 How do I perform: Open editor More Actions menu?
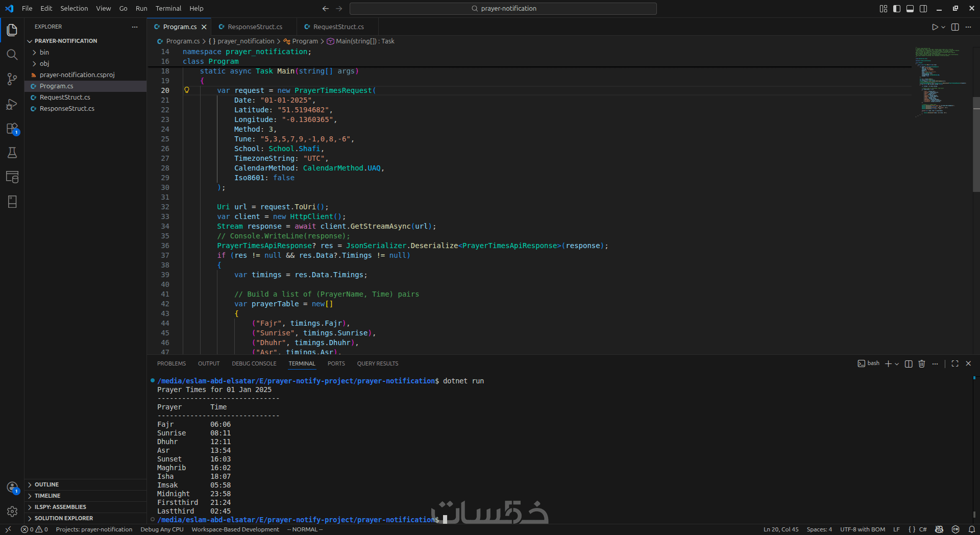[x=968, y=27]
